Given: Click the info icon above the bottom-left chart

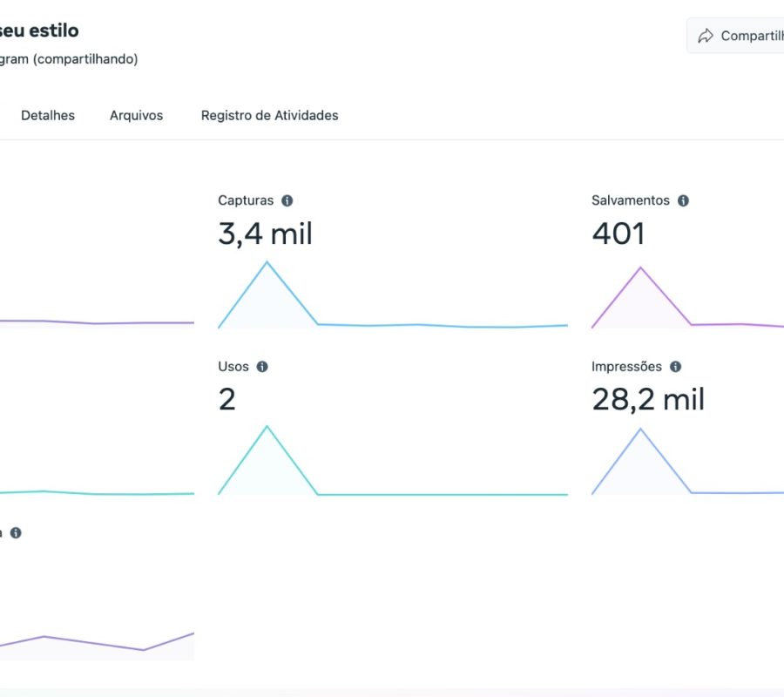Looking at the screenshot, I should (x=16, y=532).
